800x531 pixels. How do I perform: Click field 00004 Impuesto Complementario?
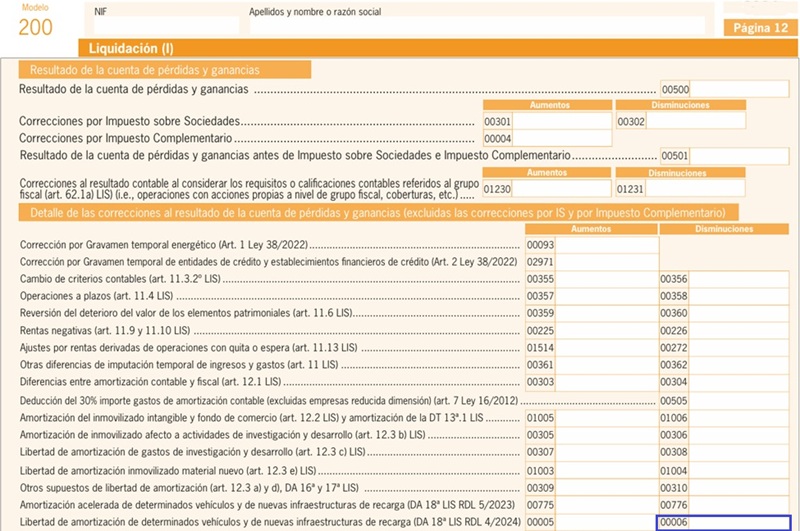[561, 138]
